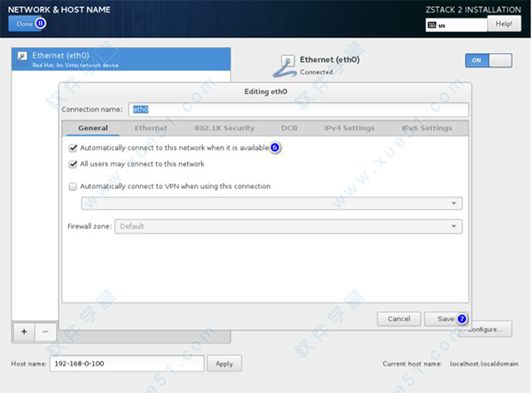This screenshot has width=532, height=393.
Task: Click the Connection name text field
Action: pos(298,109)
